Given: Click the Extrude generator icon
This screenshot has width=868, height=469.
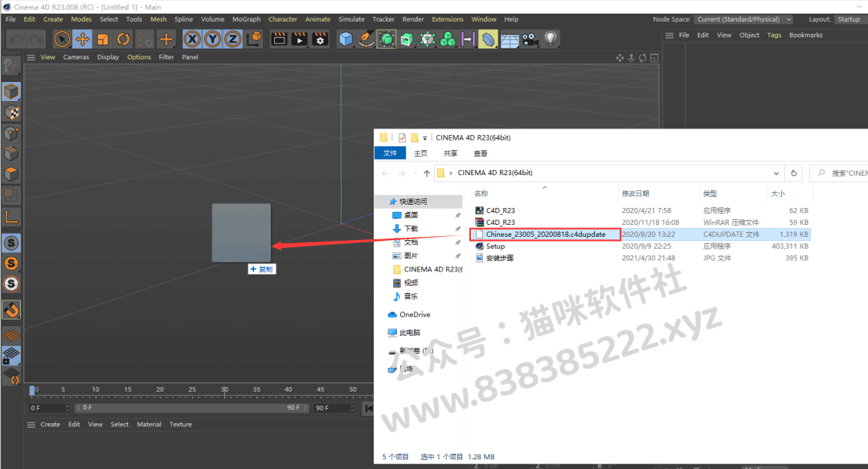Looking at the screenshot, I should [x=407, y=39].
